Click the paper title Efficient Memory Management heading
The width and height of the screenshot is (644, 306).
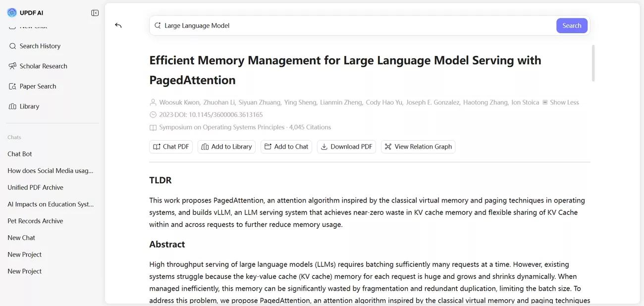(345, 70)
